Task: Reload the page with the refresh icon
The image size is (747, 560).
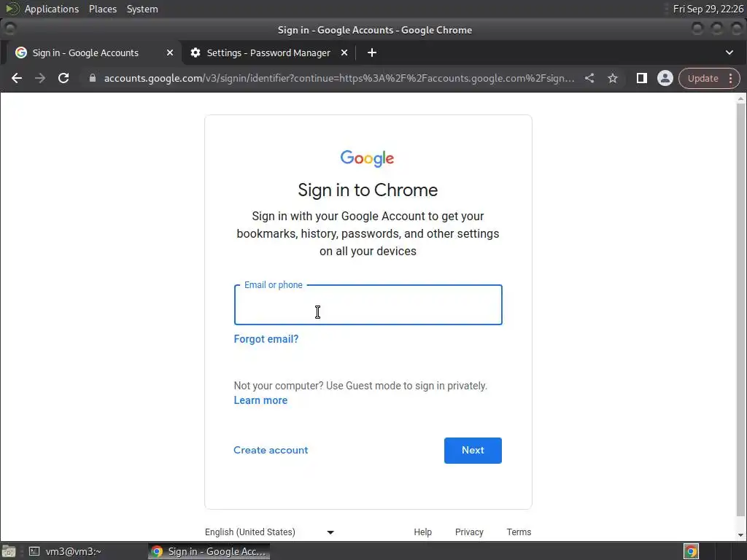Action: [x=63, y=78]
